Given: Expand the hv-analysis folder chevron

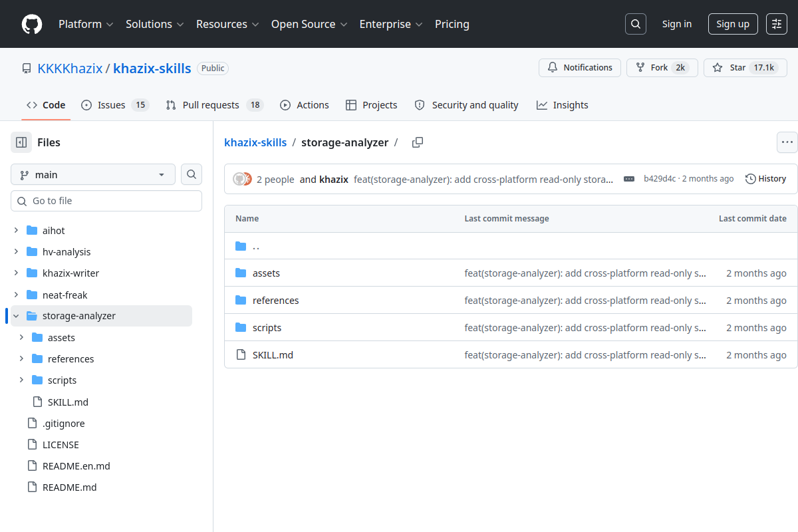Looking at the screenshot, I should pos(16,252).
